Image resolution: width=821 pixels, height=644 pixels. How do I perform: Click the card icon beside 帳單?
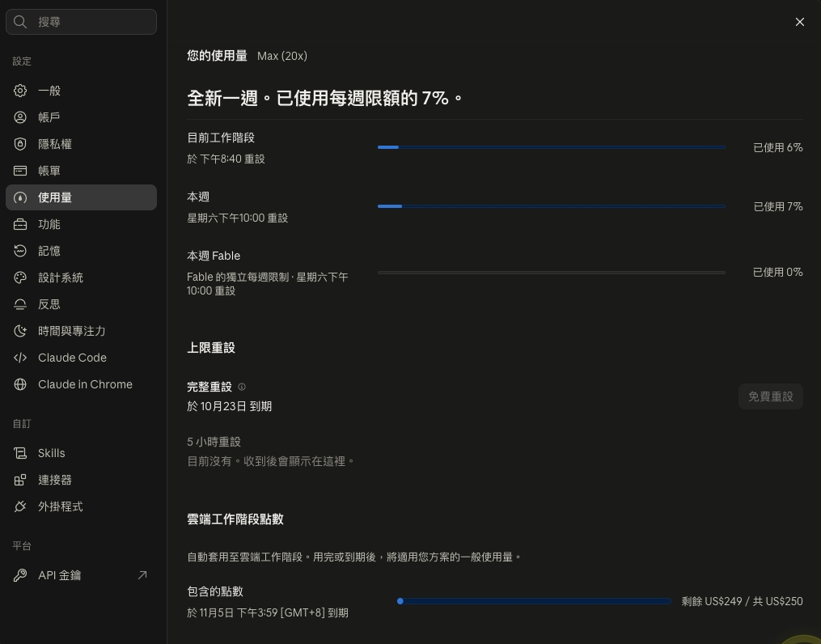click(20, 171)
